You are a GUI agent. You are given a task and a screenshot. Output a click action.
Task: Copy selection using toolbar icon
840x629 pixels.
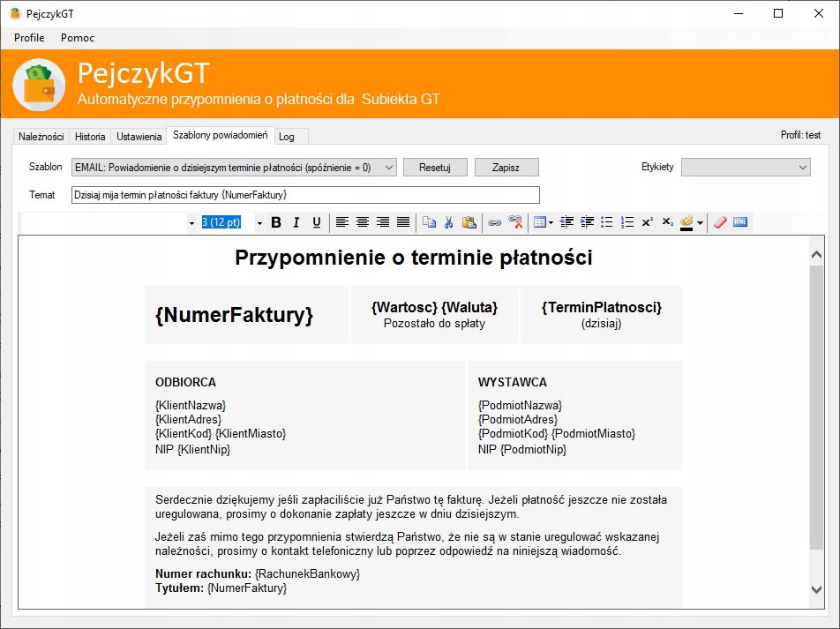429,222
